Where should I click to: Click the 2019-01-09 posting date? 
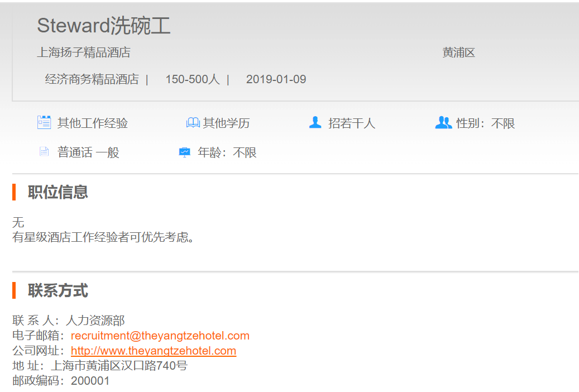[x=276, y=79]
